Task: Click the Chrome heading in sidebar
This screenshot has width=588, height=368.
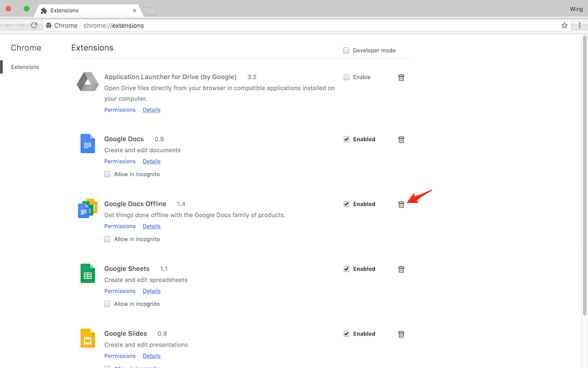Action: pyautogui.click(x=26, y=48)
